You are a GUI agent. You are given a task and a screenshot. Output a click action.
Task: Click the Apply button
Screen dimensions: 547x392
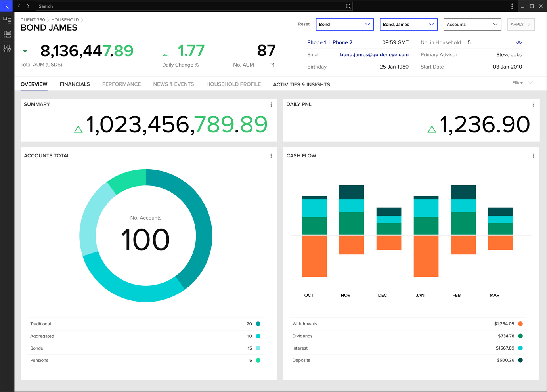coord(521,24)
